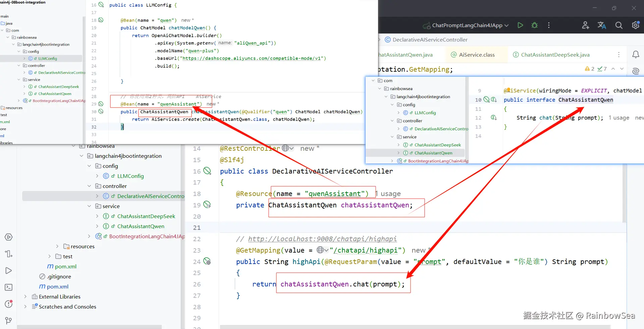Image resolution: width=644 pixels, height=329 pixels.
Task: Click the yellow warning count indicator showing 2
Action: coord(589,69)
